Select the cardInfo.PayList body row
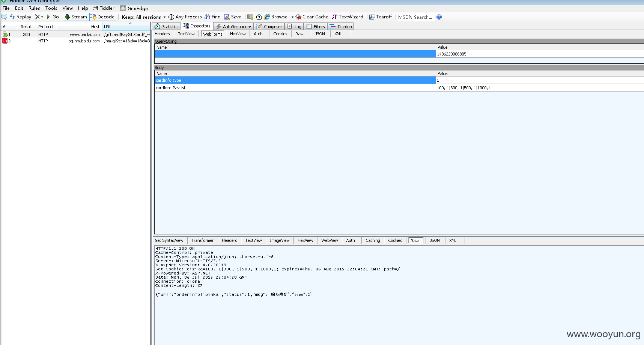The image size is (644, 345). click(x=399, y=88)
